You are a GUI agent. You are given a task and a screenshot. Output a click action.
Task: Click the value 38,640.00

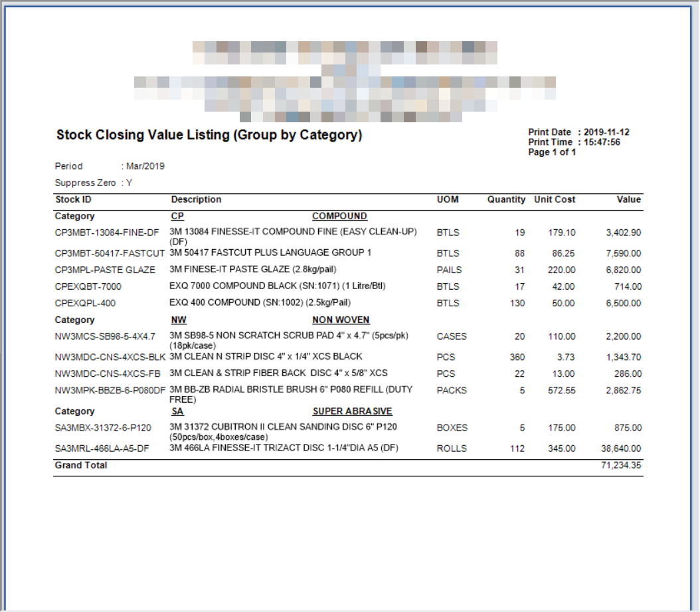[621, 449]
